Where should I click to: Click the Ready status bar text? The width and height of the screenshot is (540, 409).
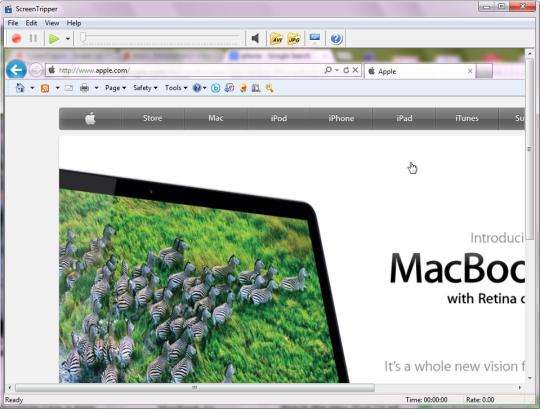click(14, 400)
